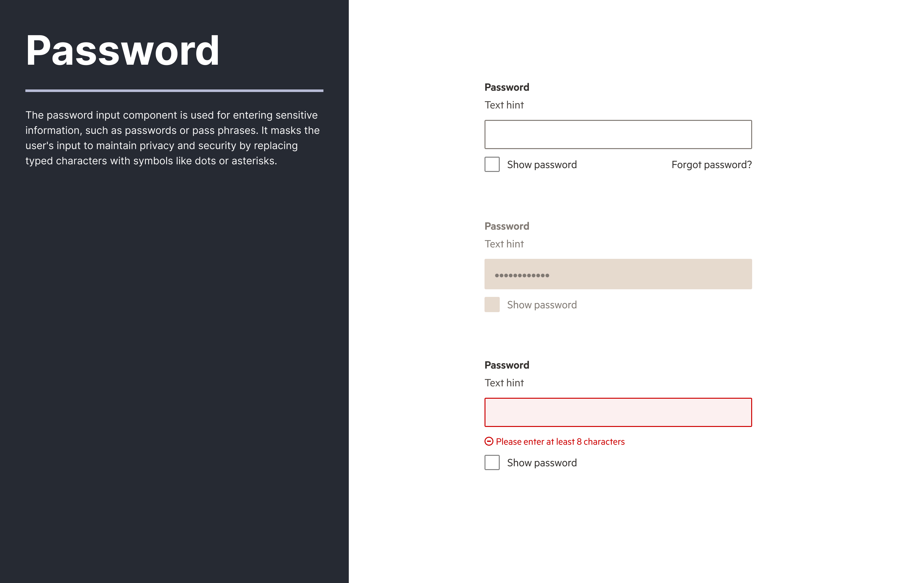Click the greyed Password label of the disabled field
Screen dimensions: 924x583
pos(506,226)
